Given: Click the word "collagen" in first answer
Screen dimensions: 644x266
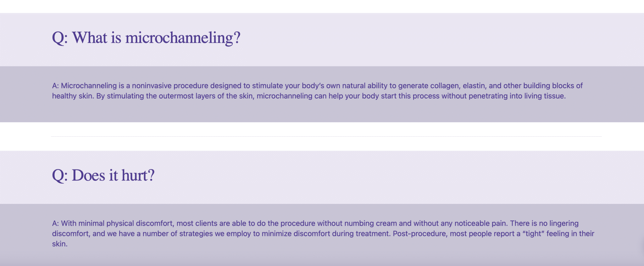Looking at the screenshot, I should click(444, 86).
